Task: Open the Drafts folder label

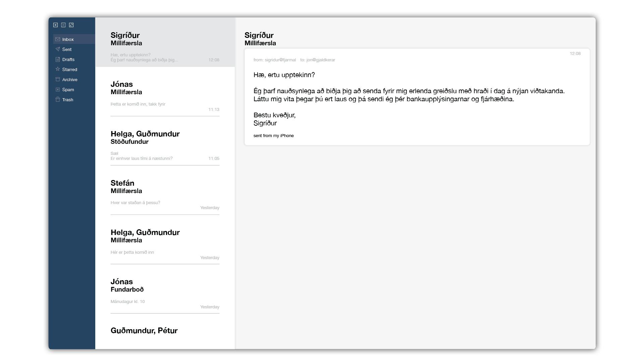Action: pos(68,59)
